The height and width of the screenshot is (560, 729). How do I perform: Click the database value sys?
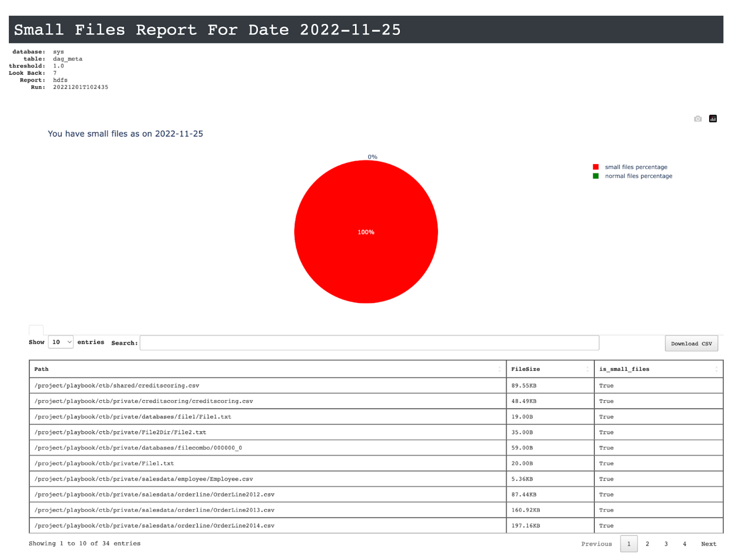58,52
